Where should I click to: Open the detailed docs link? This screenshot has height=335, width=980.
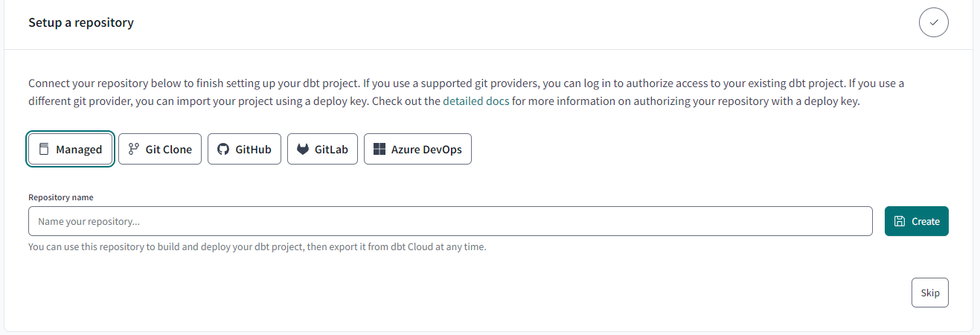pyautogui.click(x=476, y=101)
